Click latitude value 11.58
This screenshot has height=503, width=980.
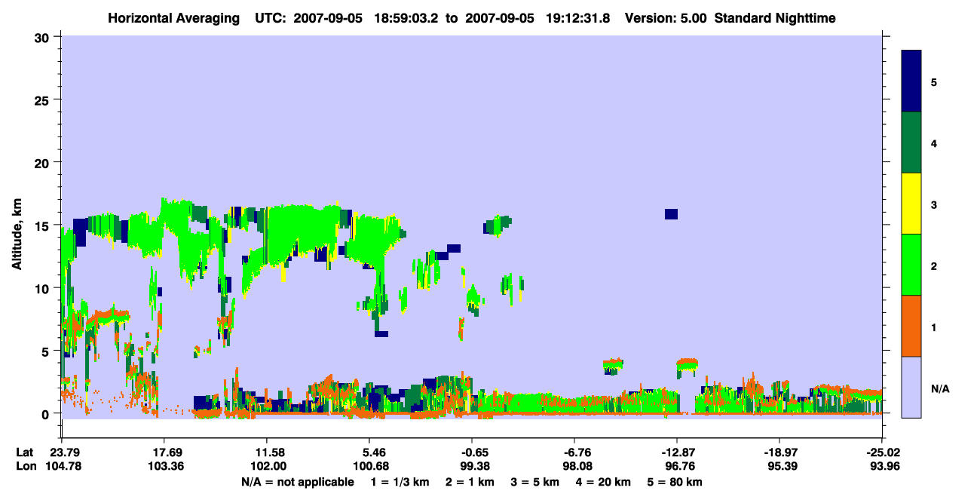click(x=267, y=453)
